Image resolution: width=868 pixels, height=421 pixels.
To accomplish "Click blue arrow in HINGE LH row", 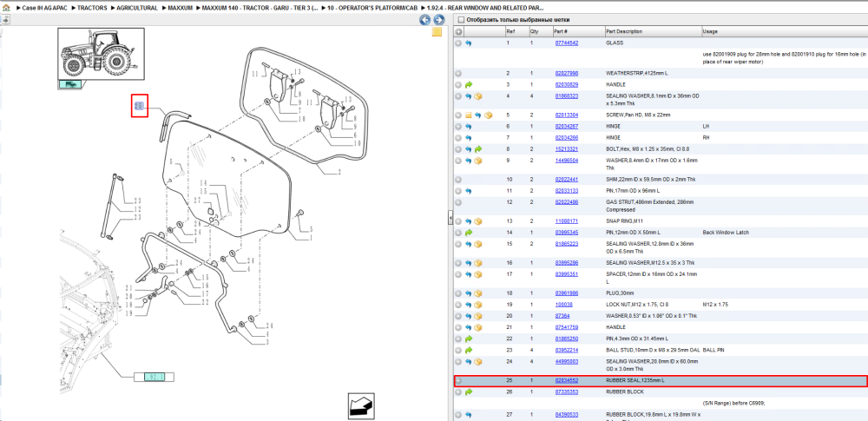I will click(469, 127).
